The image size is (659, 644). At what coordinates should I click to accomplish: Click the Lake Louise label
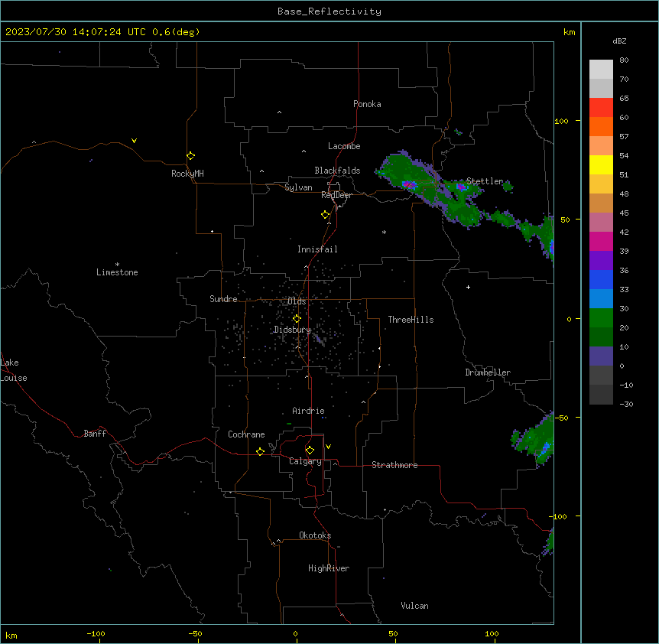click(14, 370)
